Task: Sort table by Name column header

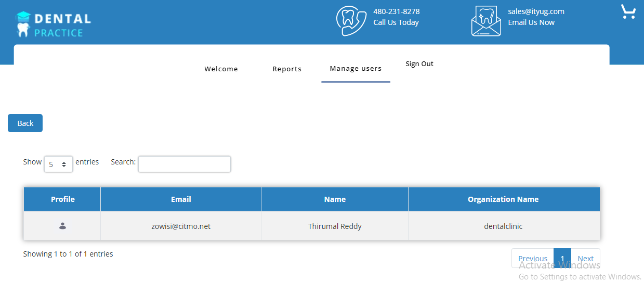Action: tap(335, 199)
